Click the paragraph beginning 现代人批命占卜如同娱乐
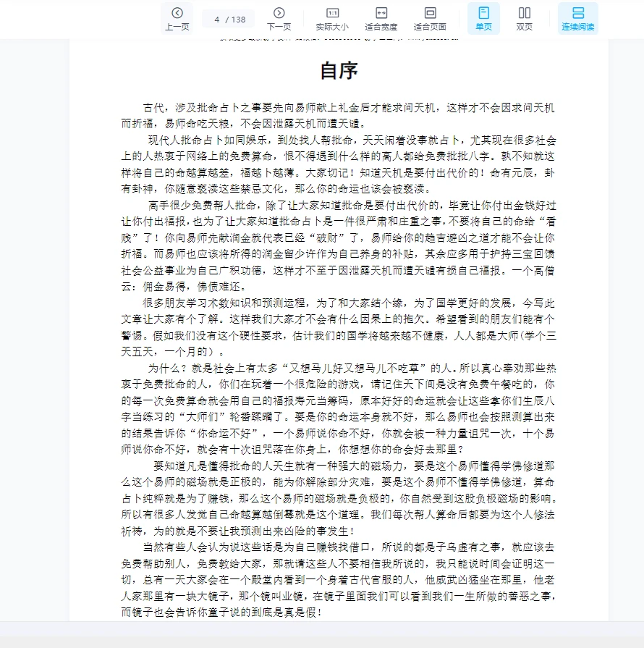This screenshot has height=648, width=644. tap(338, 164)
